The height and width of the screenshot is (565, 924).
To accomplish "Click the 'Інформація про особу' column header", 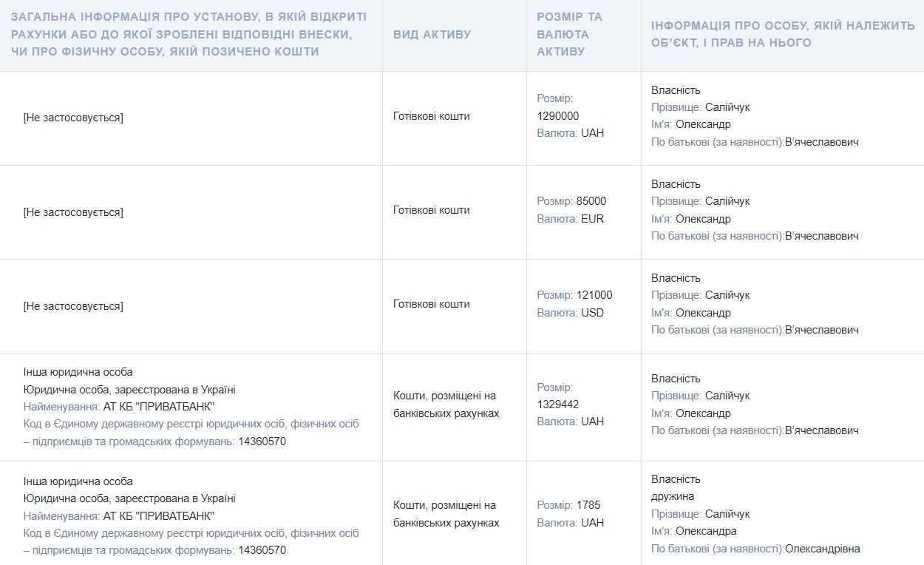I will click(x=783, y=34).
